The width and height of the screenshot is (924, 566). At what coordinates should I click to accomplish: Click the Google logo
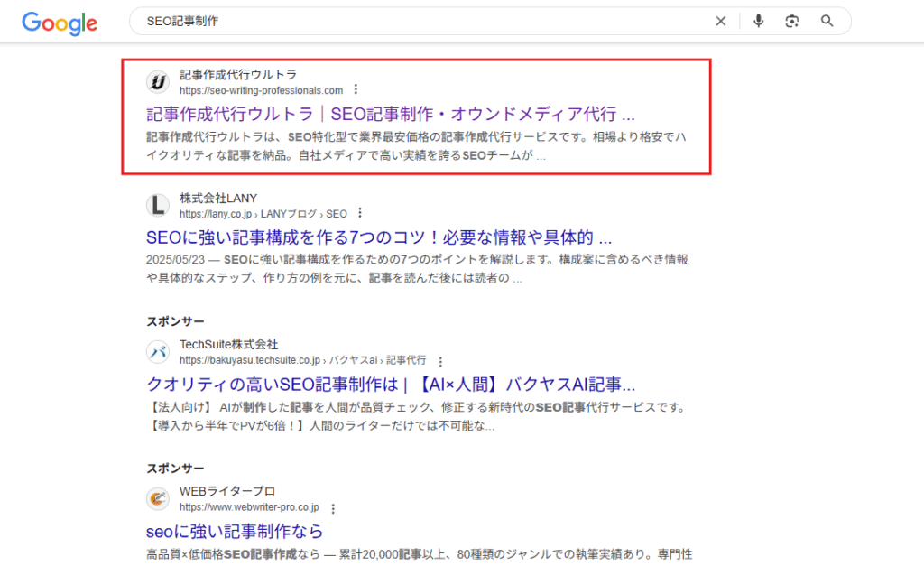click(60, 23)
